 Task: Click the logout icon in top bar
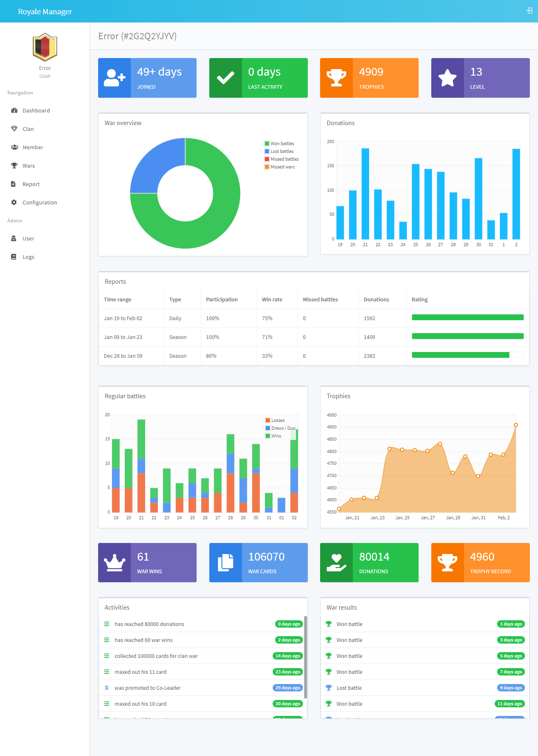[529, 11]
